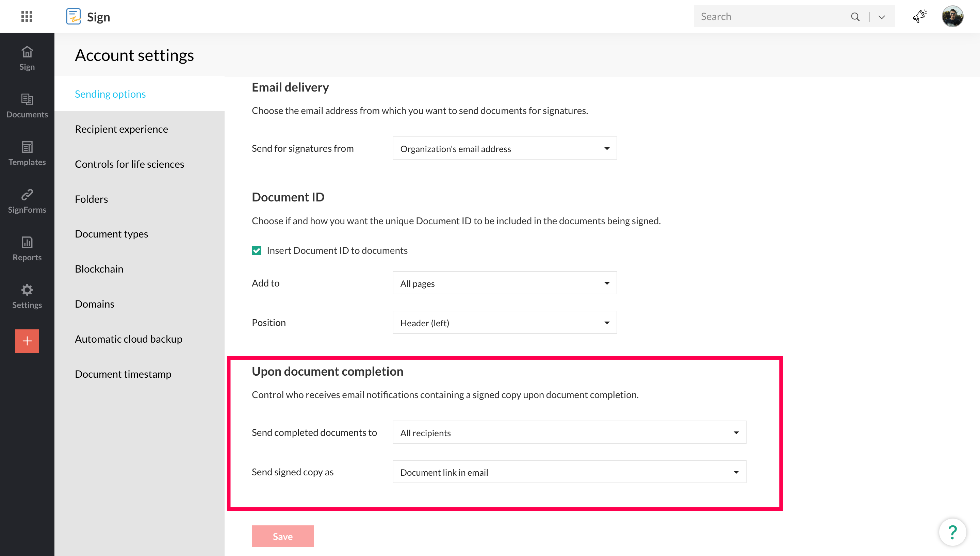This screenshot has width=980, height=556.
Task: Click the red plus create button
Action: (x=27, y=341)
